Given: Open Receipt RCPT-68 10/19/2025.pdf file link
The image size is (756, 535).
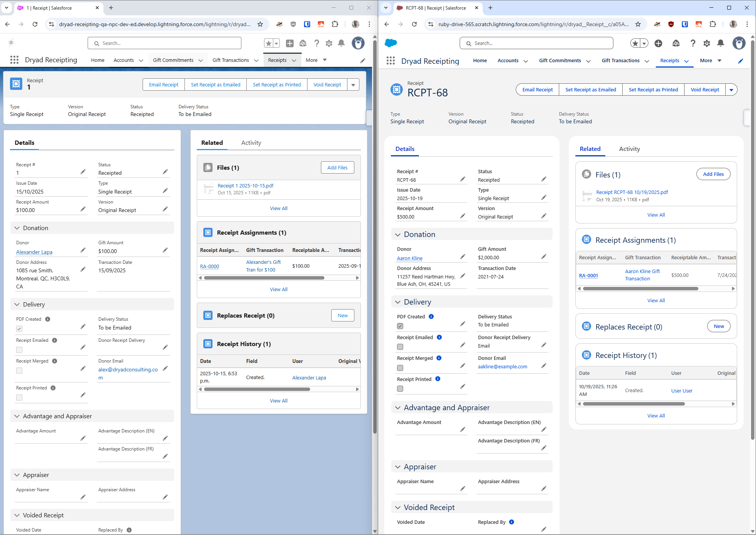Looking at the screenshot, I should (632, 192).
